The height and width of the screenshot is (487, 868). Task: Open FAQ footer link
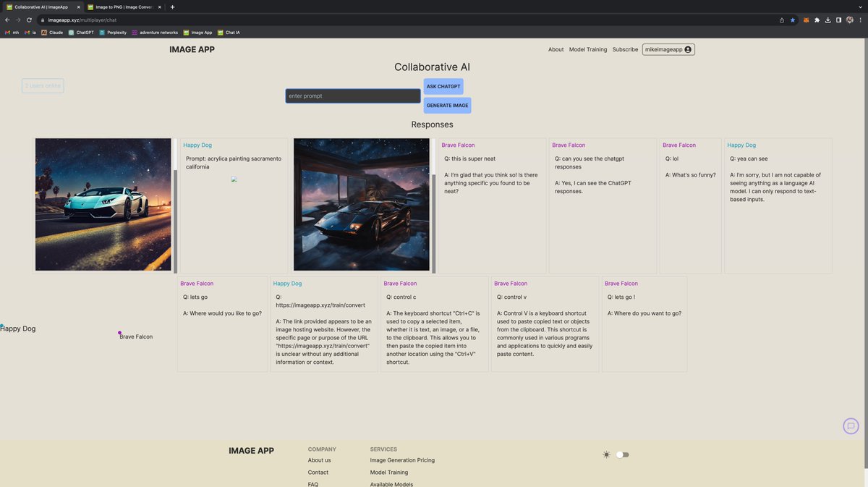tap(313, 484)
